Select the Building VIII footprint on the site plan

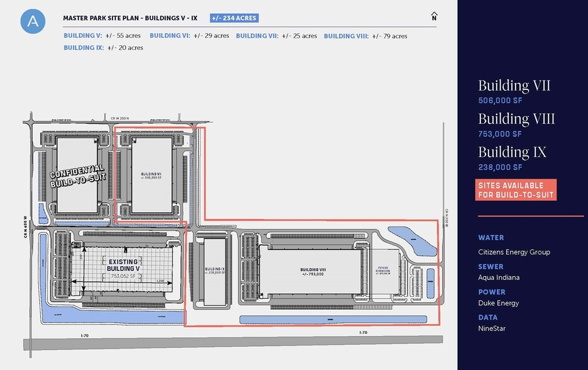pyautogui.click(x=311, y=271)
